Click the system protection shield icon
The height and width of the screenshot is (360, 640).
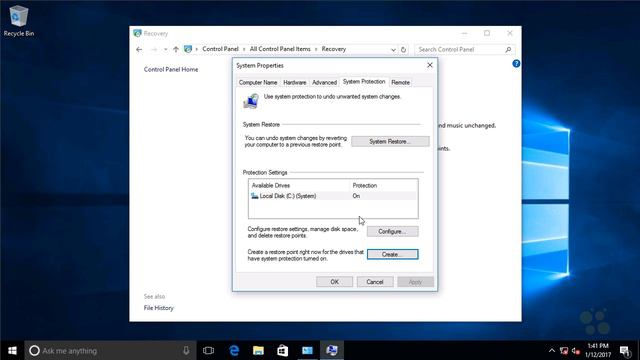251,101
